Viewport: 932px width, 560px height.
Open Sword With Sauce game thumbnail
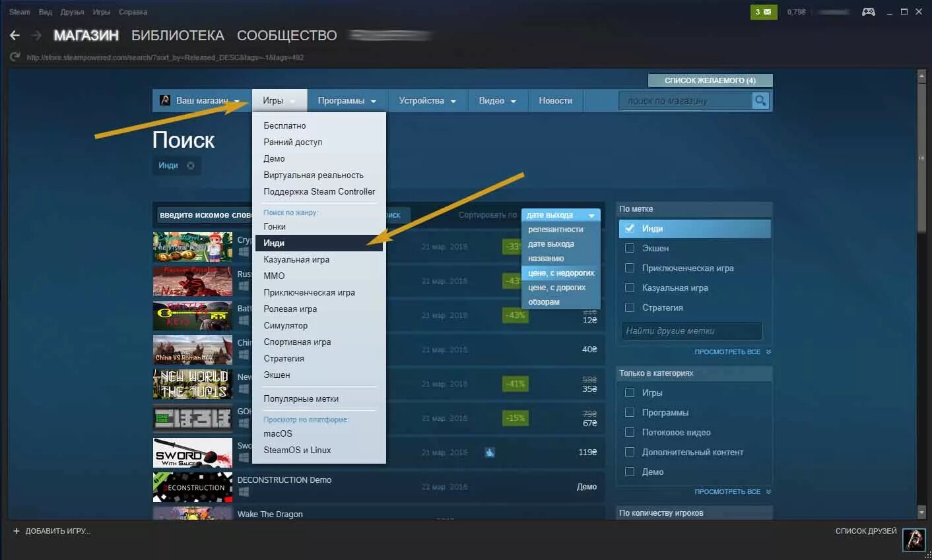pyautogui.click(x=193, y=452)
